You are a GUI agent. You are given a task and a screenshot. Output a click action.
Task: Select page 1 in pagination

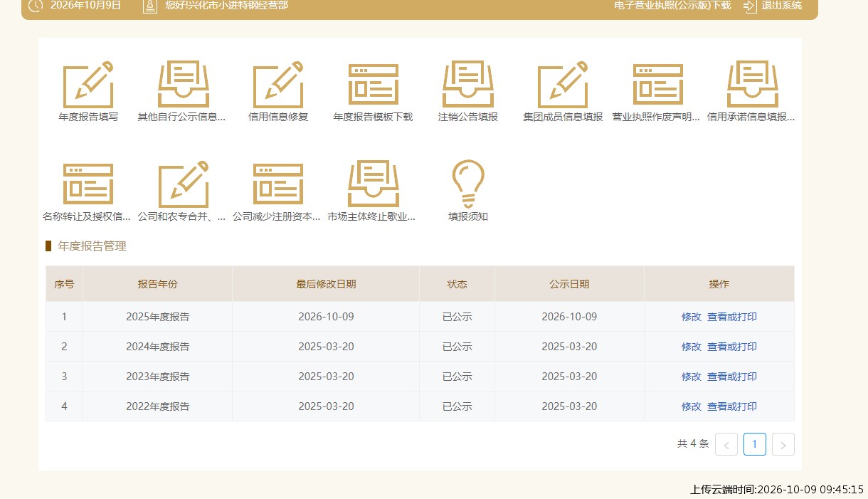pyautogui.click(x=755, y=444)
